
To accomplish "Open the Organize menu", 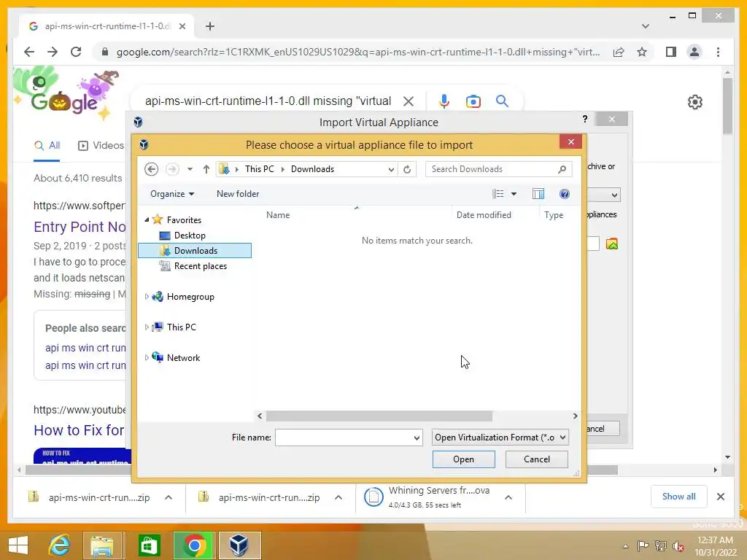I will 172,194.
